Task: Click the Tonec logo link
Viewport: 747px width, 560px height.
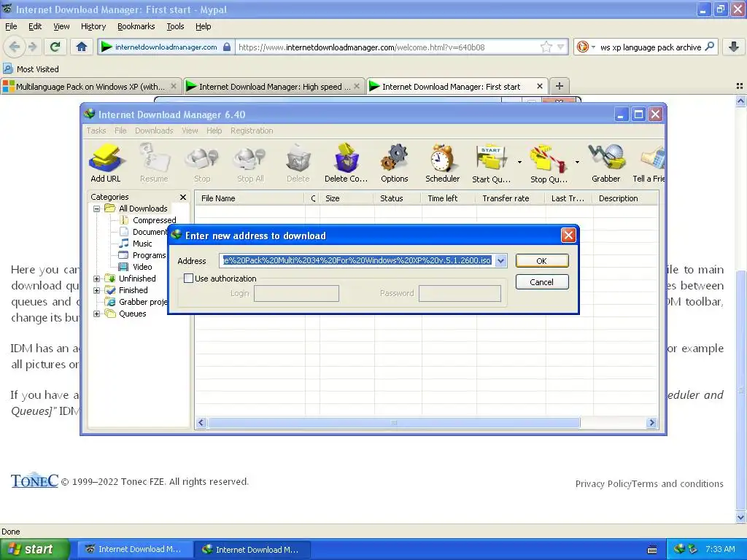Action: (x=34, y=481)
